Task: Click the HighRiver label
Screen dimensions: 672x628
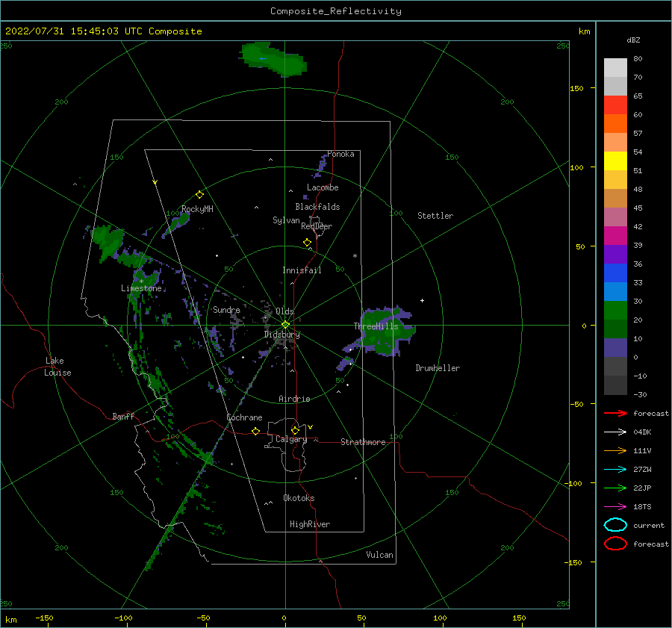Action: 310,524
